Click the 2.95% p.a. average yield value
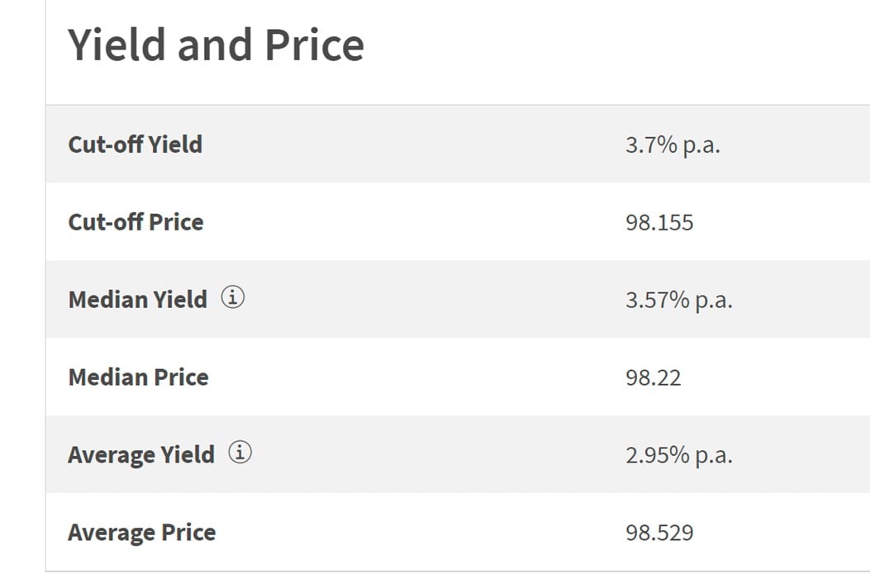The height and width of the screenshot is (588, 870). (x=678, y=455)
